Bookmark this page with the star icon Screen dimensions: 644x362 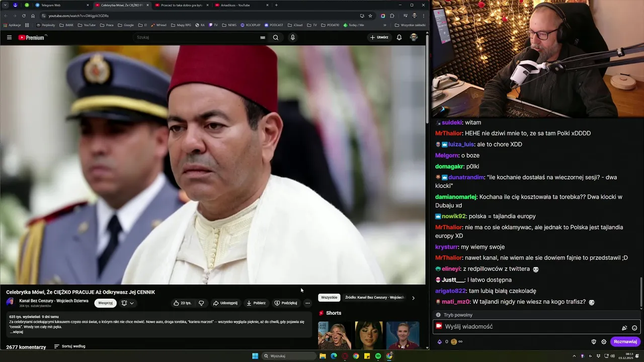tap(370, 16)
